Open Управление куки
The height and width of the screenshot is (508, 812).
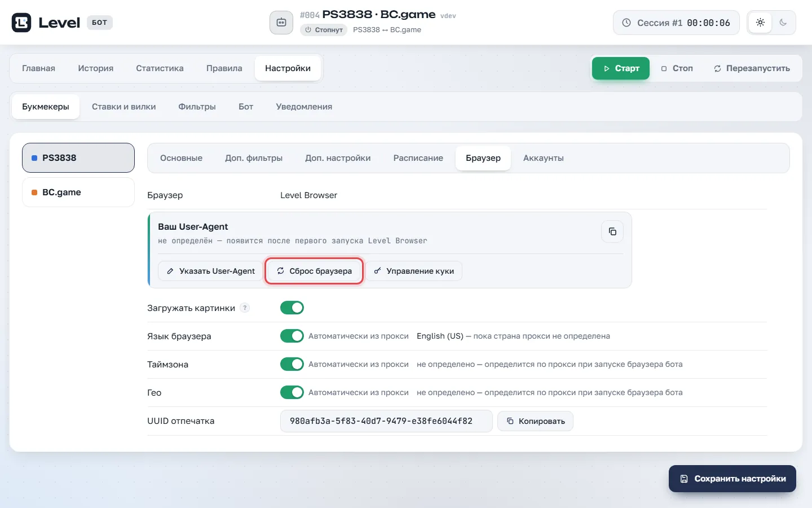coord(414,271)
